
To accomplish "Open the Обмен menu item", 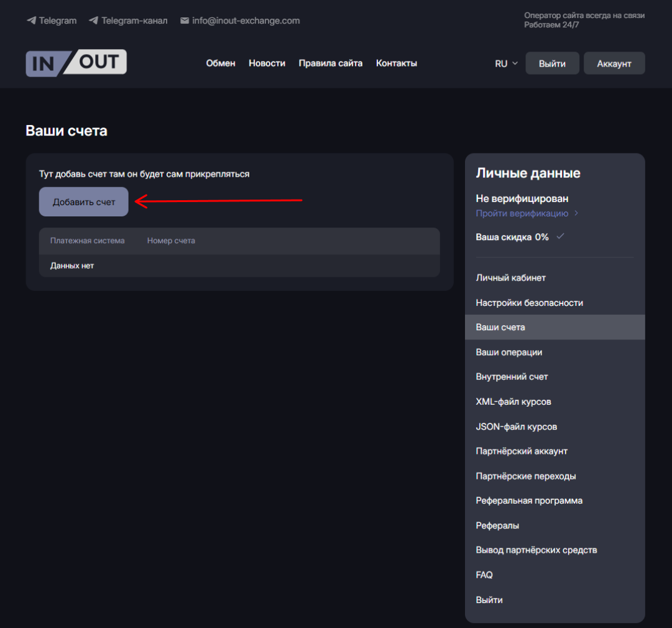I will click(221, 63).
